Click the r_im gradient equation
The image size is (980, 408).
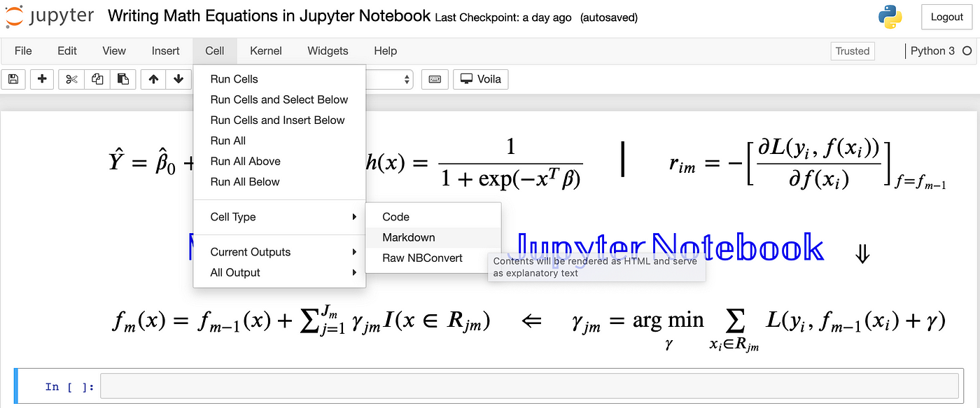tap(808, 164)
